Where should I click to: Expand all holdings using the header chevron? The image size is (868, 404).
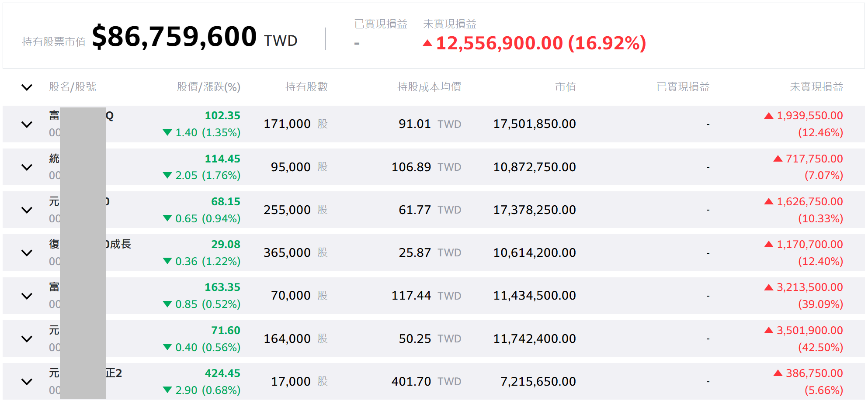pyautogui.click(x=27, y=87)
